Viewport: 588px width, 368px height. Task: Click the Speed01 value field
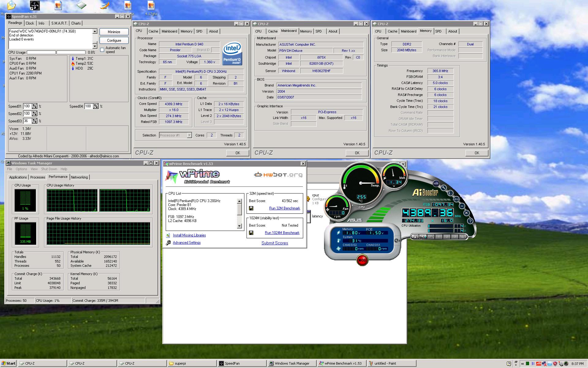27,106
